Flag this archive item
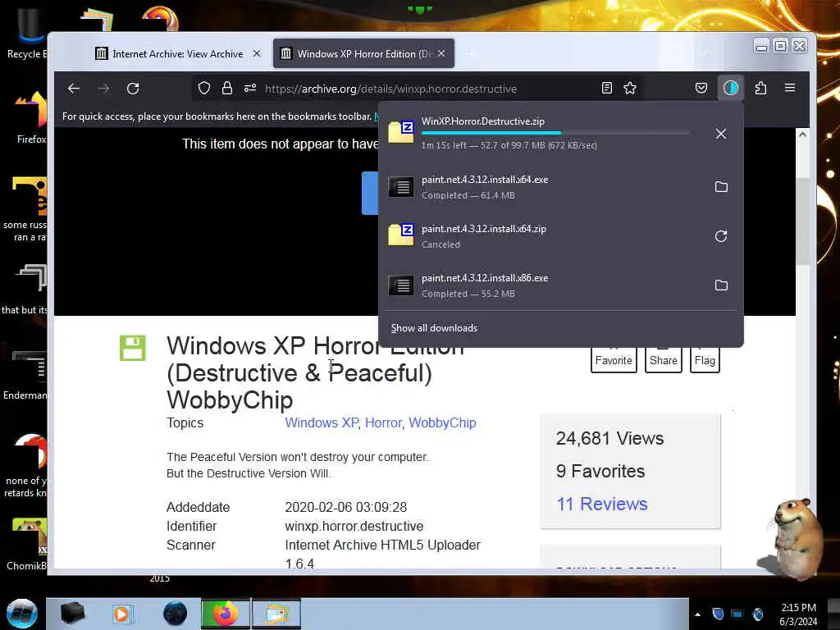 click(x=705, y=359)
